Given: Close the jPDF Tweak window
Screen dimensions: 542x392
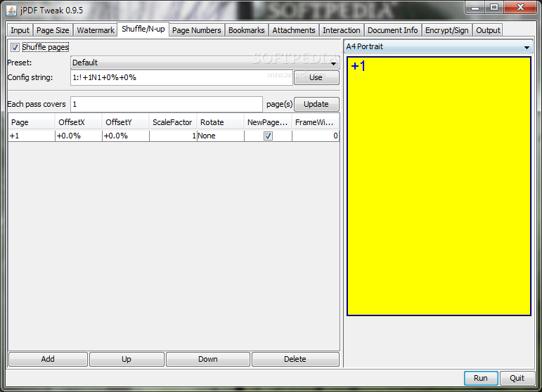Looking at the screenshot, I should click(x=520, y=8).
